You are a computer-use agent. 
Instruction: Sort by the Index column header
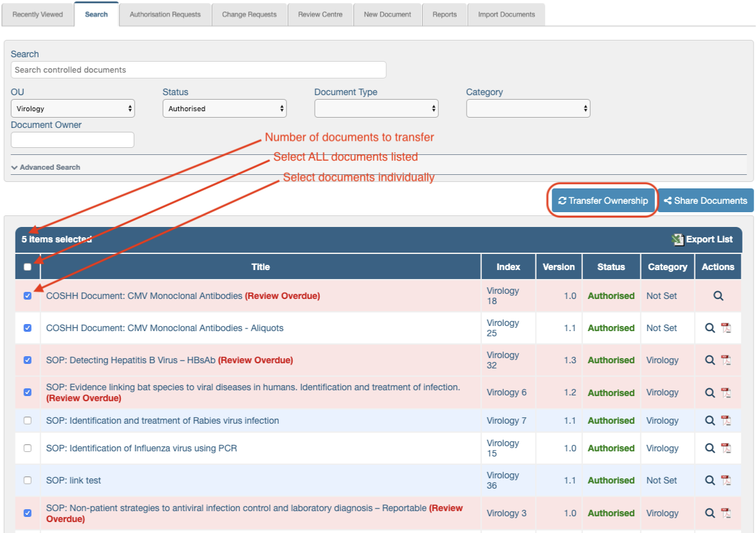508,267
